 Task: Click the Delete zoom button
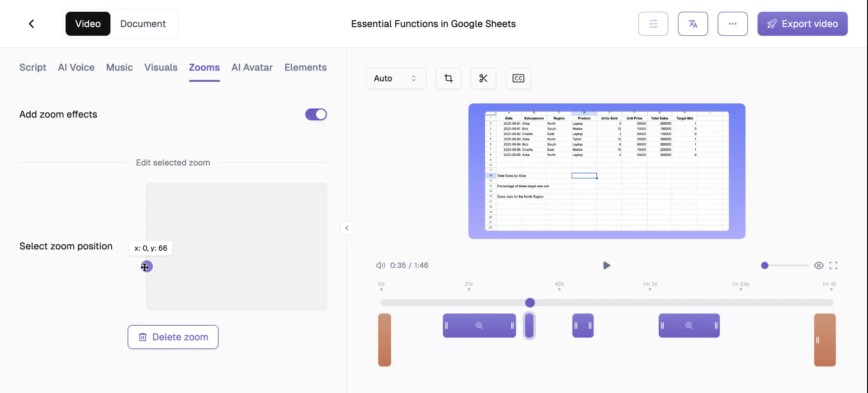click(173, 337)
